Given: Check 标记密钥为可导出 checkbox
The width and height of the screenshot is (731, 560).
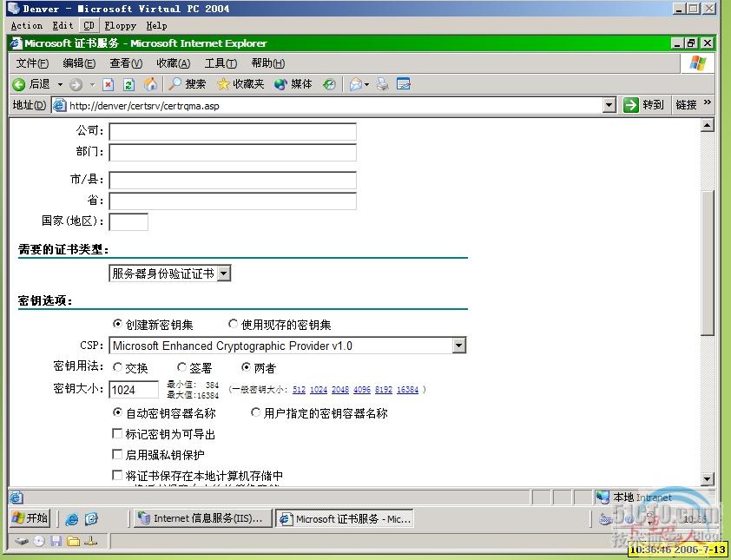Looking at the screenshot, I should (x=117, y=433).
